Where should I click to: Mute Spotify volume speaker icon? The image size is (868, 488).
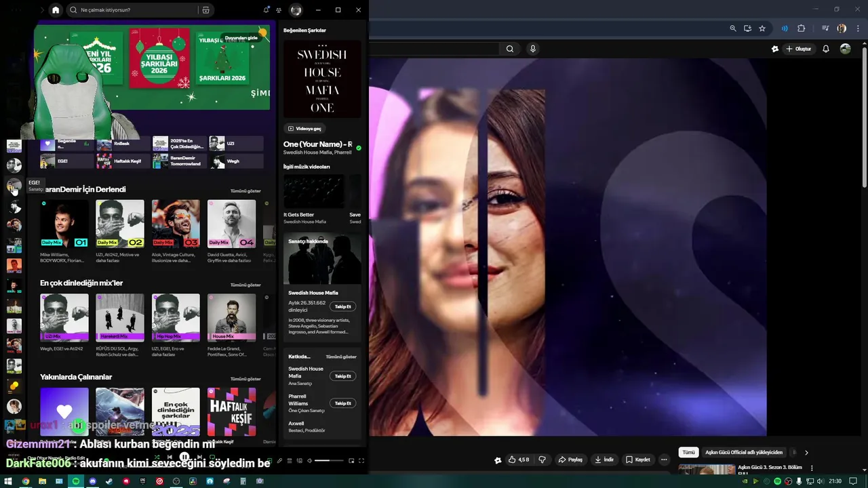coord(310,461)
